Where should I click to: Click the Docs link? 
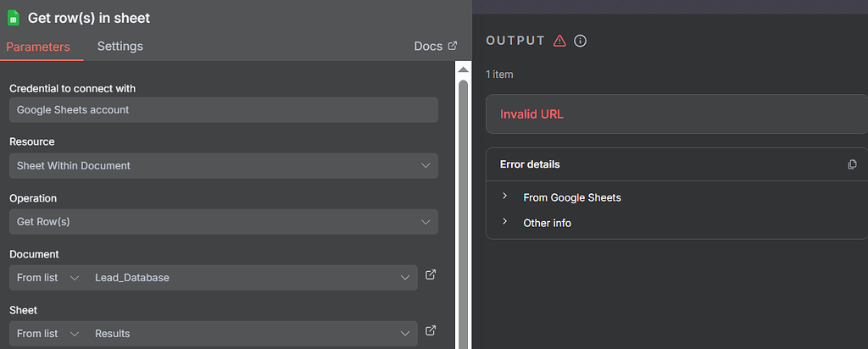pyautogui.click(x=428, y=47)
